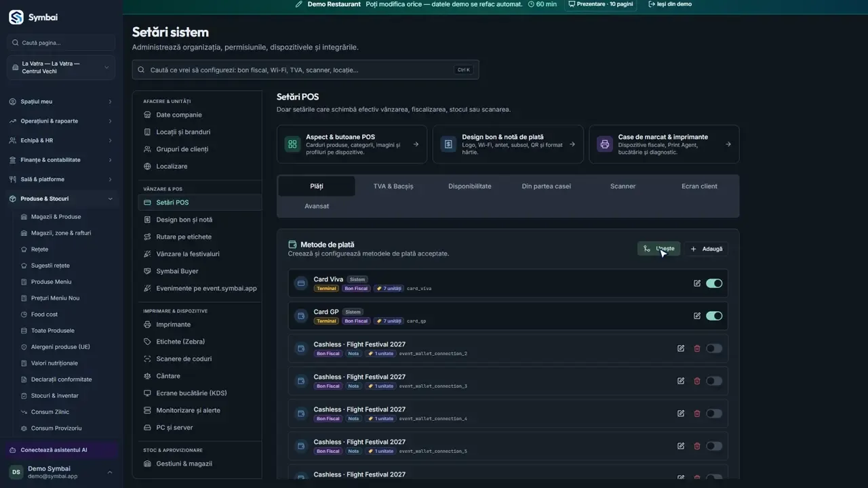Enable the event_wallet_connection_2 toggle

click(x=714, y=348)
